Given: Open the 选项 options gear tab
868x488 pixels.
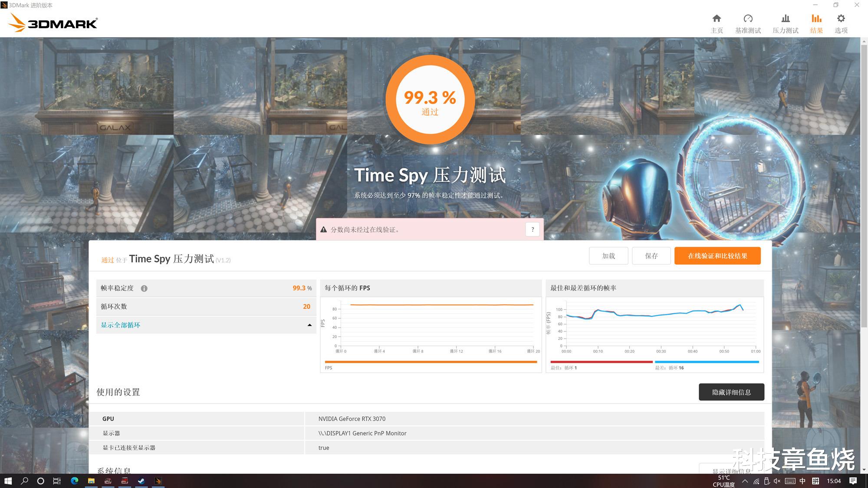Looking at the screenshot, I should click(841, 24).
